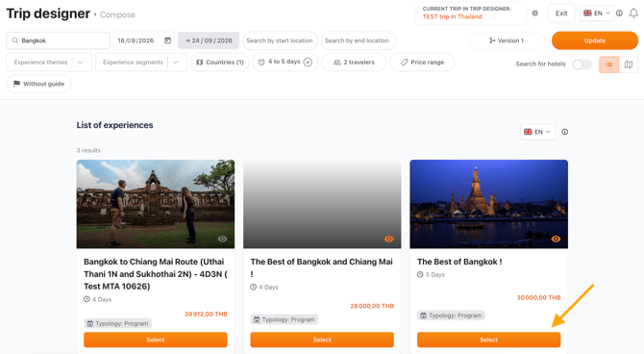Select The Best of Bangkok ! experience

click(488, 340)
